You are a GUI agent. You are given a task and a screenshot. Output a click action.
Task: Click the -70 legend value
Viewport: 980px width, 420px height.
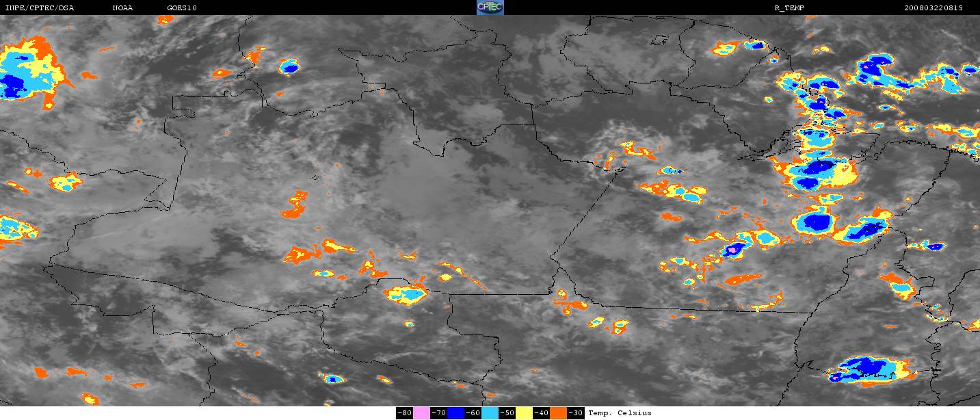pos(439,413)
